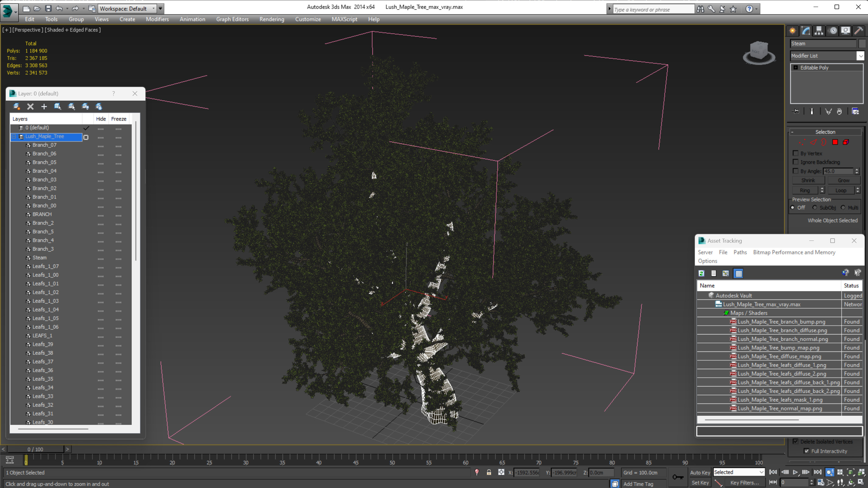Click the Grow selection button
868x488 pixels.
(843, 181)
